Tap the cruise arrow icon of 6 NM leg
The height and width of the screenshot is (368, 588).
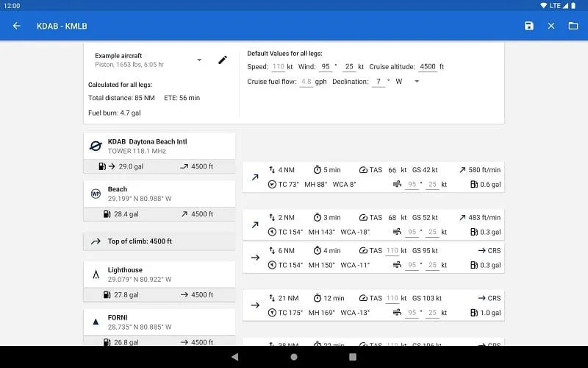click(255, 258)
